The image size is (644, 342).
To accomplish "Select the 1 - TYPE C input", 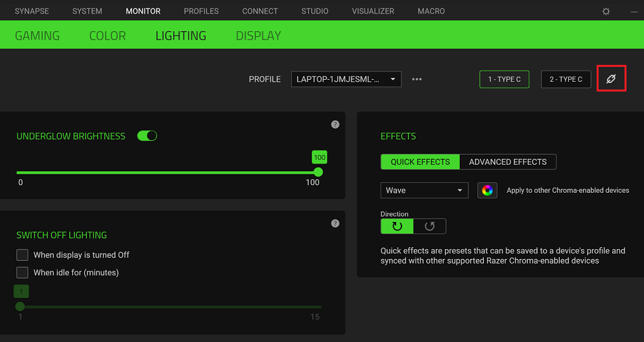I will coord(505,79).
